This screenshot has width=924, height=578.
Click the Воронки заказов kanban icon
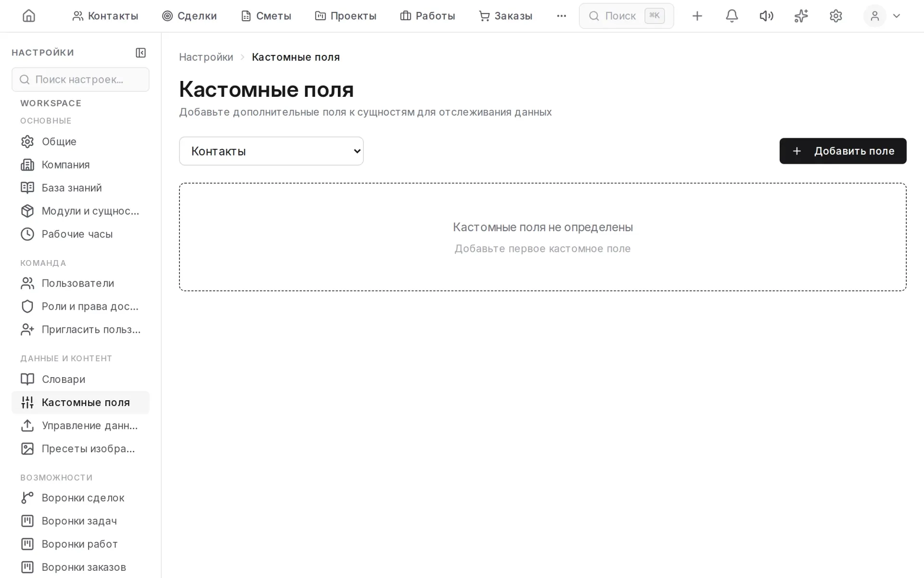(27, 567)
